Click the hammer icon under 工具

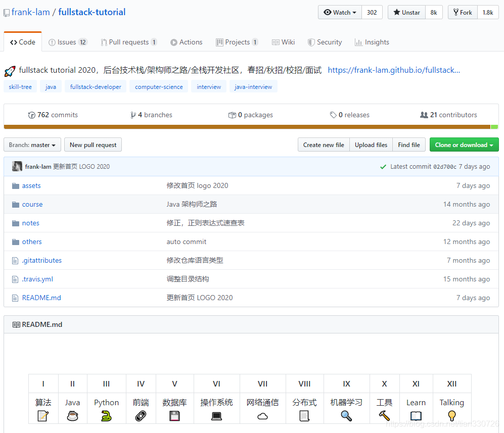click(384, 416)
